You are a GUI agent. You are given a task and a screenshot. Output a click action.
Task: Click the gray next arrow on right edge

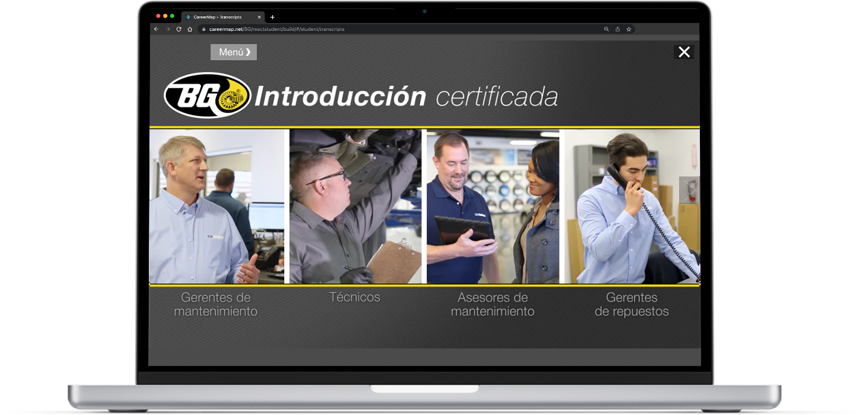(x=689, y=189)
